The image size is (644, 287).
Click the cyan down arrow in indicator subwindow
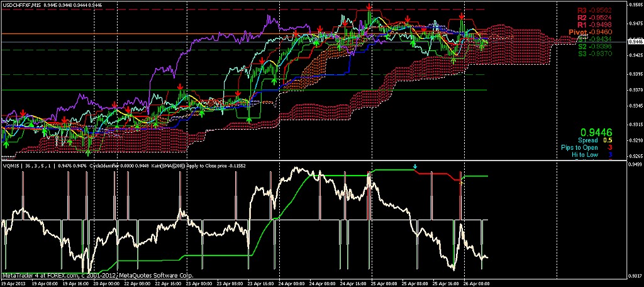415,167
